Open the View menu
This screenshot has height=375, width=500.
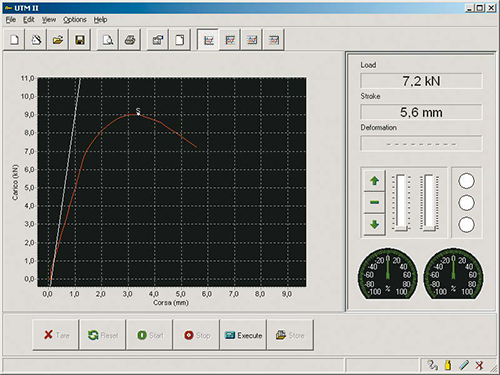[x=49, y=20]
